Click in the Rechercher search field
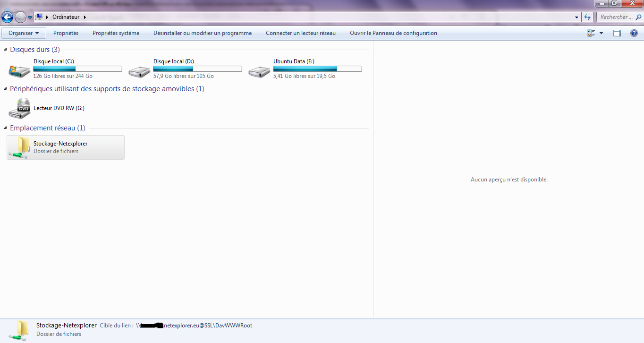The height and width of the screenshot is (343, 644). coord(616,17)
